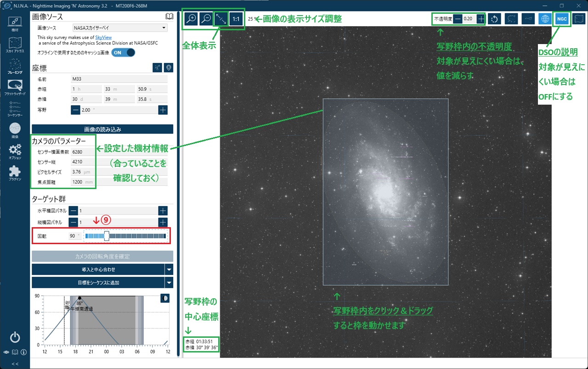
Task: Click the zoom out magnifier icon
Action: [206, 19]
